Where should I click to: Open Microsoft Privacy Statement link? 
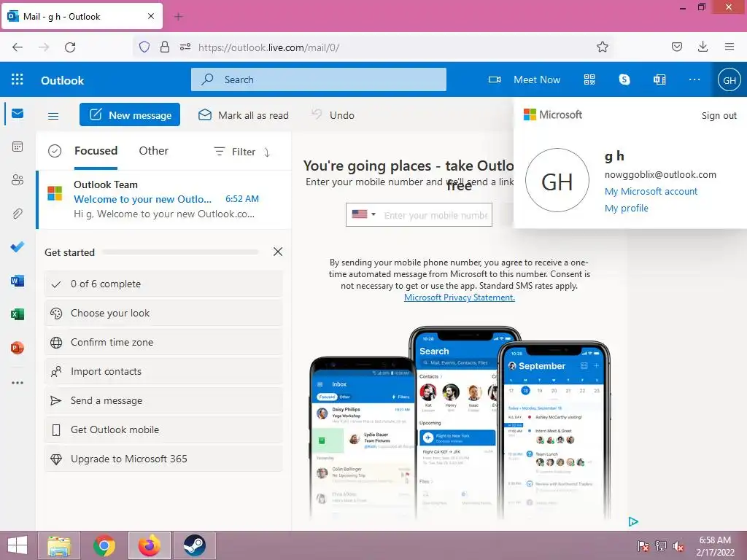460,297
